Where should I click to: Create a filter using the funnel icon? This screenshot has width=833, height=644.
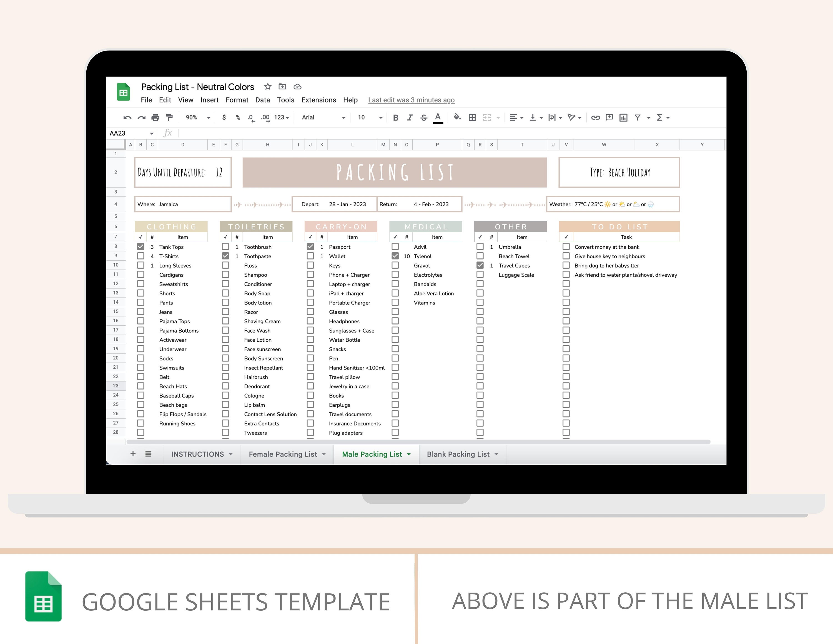point(638,118)
